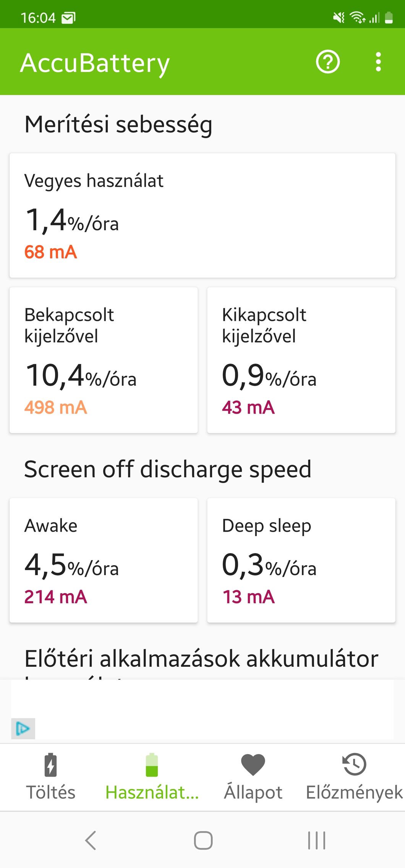Open the recent apps button
This screenshot has height=868, width=405.
(x=316, y=841)
